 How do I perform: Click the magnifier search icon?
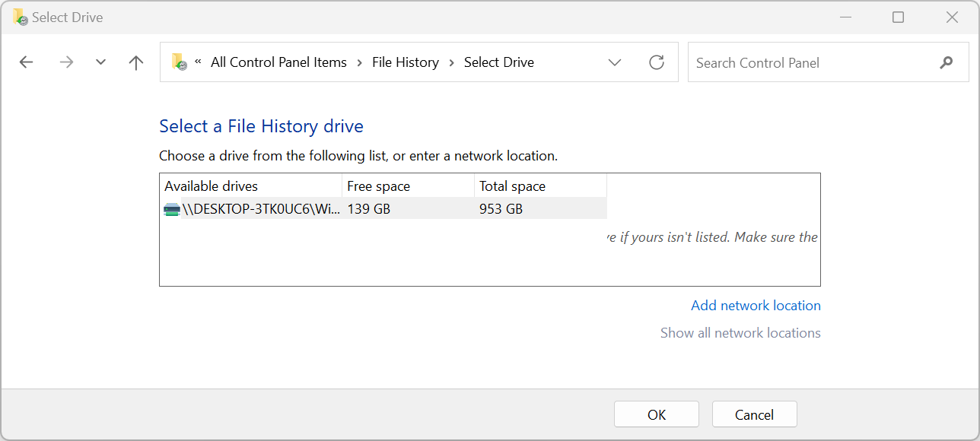pos(946,62)
